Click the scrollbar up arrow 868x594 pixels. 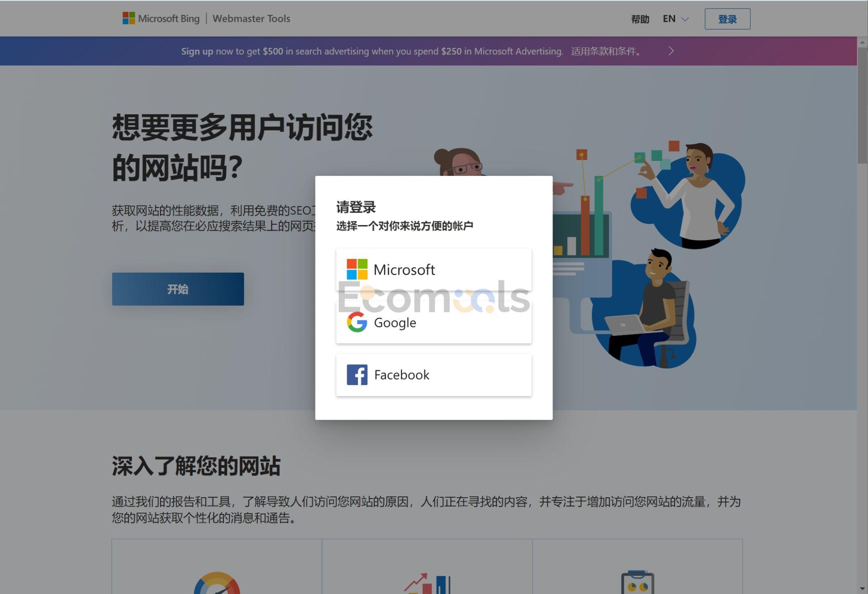[863, 42]
